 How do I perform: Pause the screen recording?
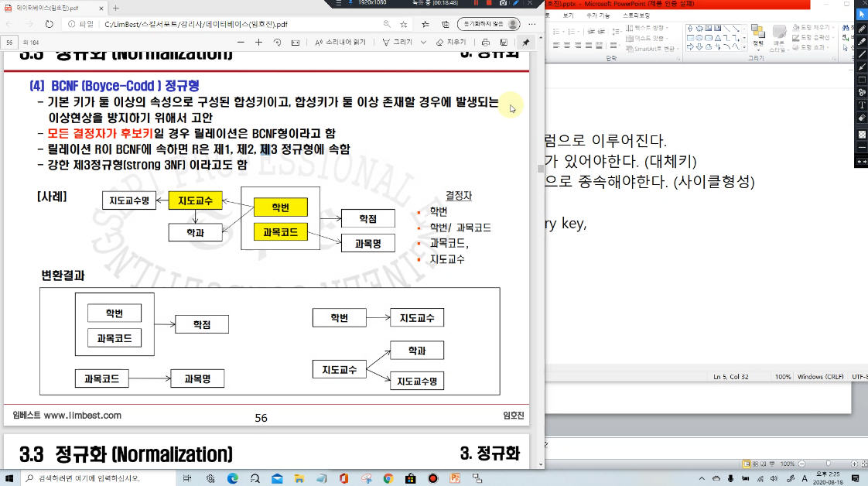476,3
